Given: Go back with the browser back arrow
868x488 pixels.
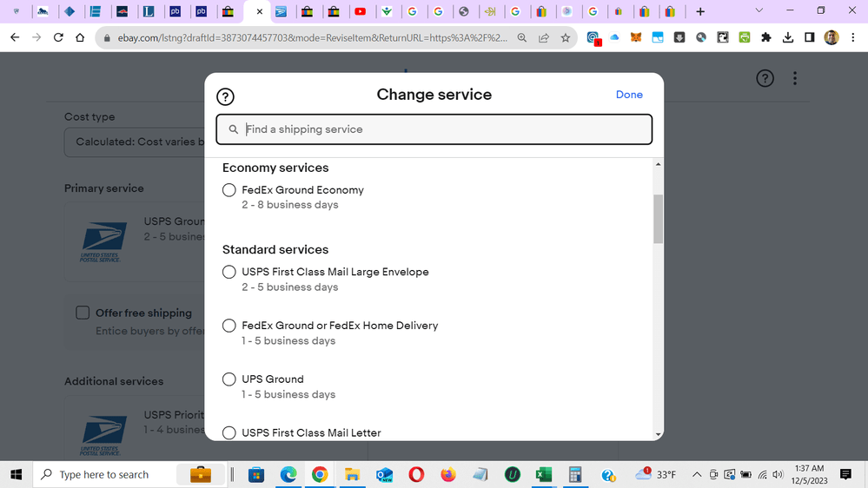Looking at the screenshot, I should [15, 37].
